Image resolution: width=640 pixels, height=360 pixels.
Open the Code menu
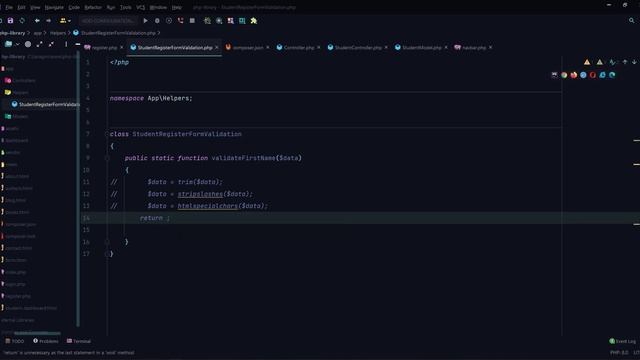coord(74,7)
